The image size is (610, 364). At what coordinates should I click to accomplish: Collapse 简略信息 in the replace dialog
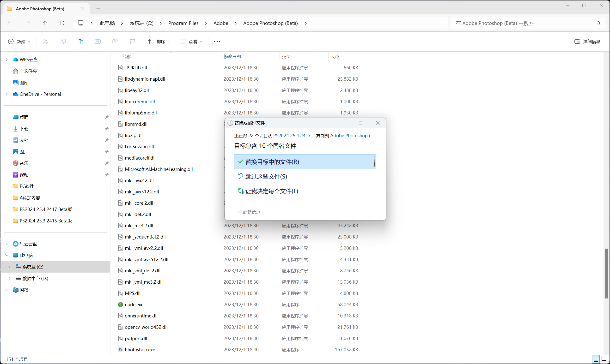pyautogui.click(x=248, y=212)
